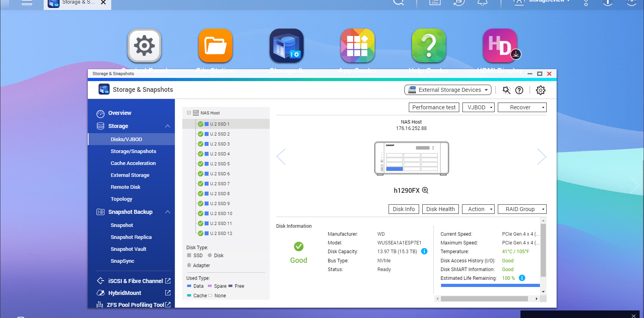Open the more options vertical dots icon
644x318 pixels.
coord(586,2)
